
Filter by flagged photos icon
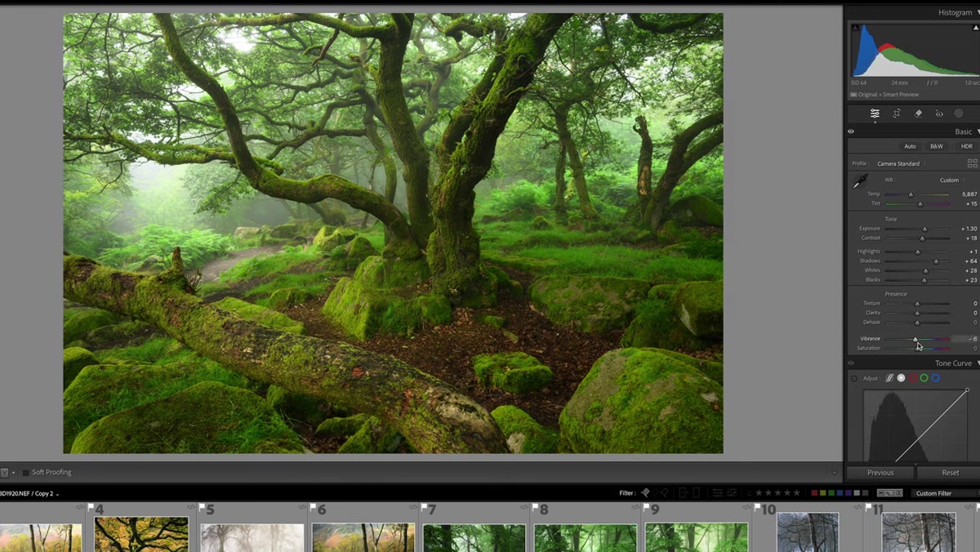point(645,493)
